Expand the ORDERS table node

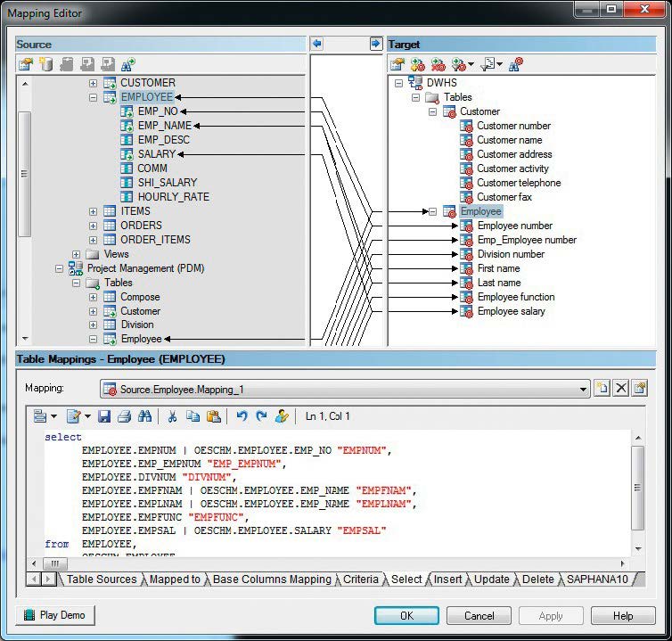tap(94, 226)
